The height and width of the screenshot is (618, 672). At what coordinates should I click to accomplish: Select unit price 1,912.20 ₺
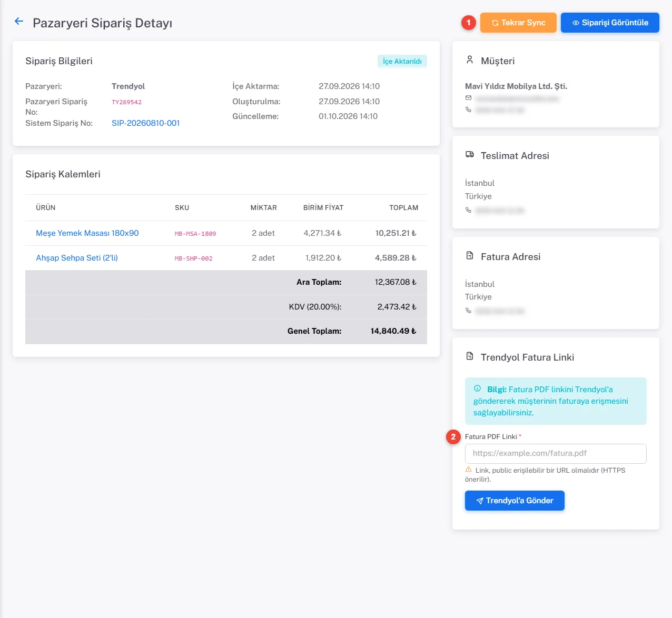click(x=323, y=258)
